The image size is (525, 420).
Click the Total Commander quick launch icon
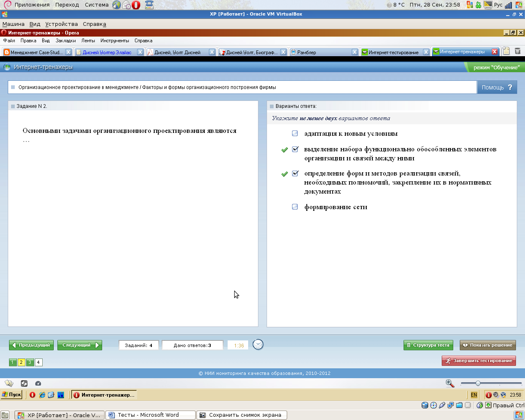[61, 395]
